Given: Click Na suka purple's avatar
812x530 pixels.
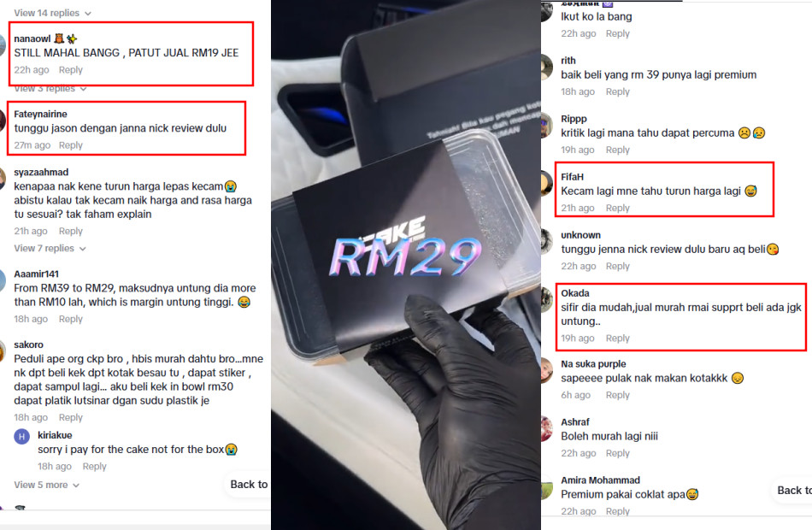Looking at the screenshot, I should (x=547, y=371).
